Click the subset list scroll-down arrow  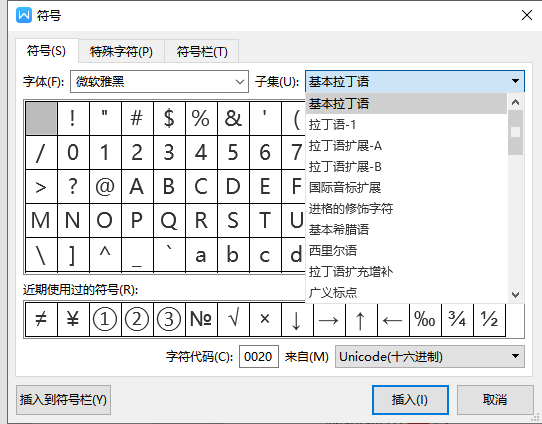pos(515,295)
